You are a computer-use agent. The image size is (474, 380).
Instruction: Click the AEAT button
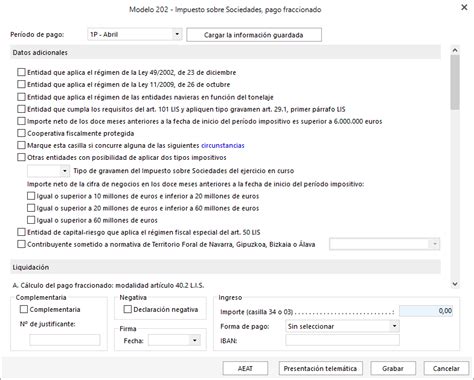coord(245,368)
